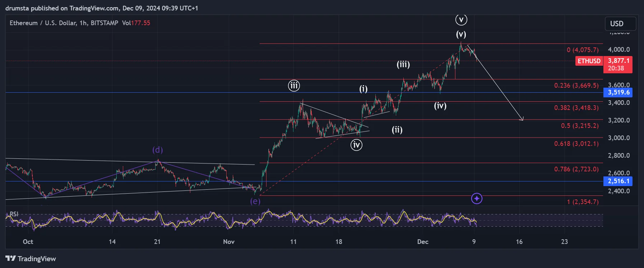Click the white projected downward arrow tip
Screen dimensions: 644x268
click(x=522, y=120)
